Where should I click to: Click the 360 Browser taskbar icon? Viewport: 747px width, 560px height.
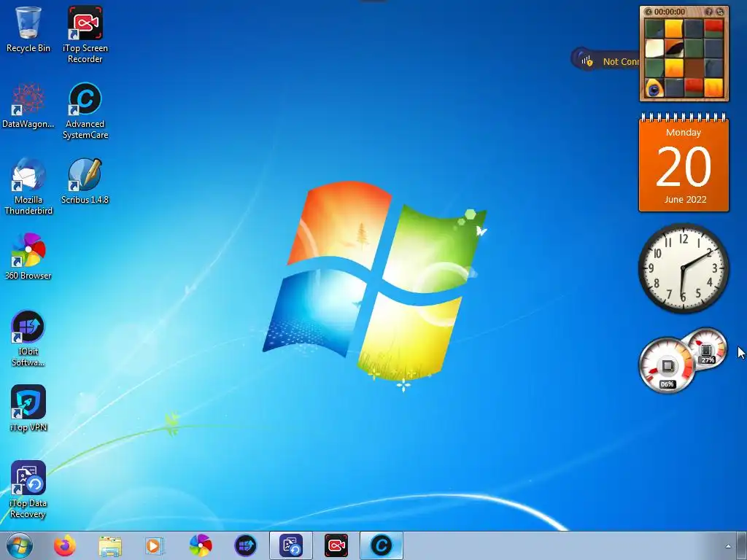click(x=201, y=545)
